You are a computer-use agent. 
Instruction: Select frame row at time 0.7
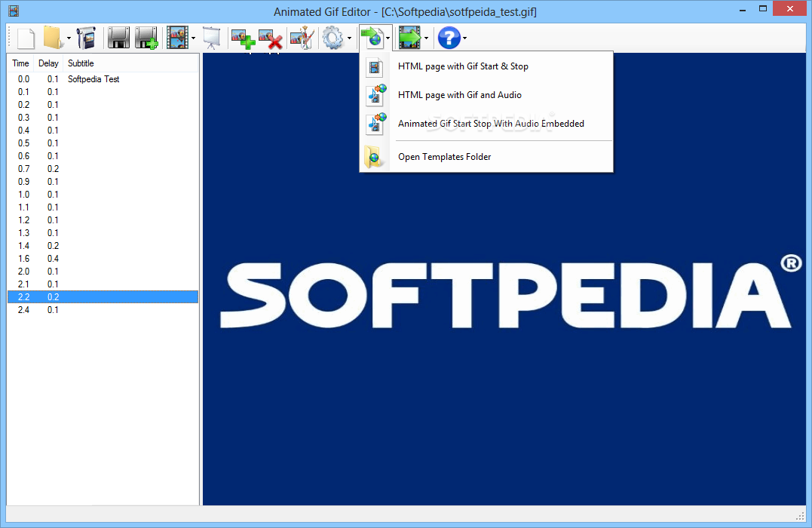tap(103, 169)
